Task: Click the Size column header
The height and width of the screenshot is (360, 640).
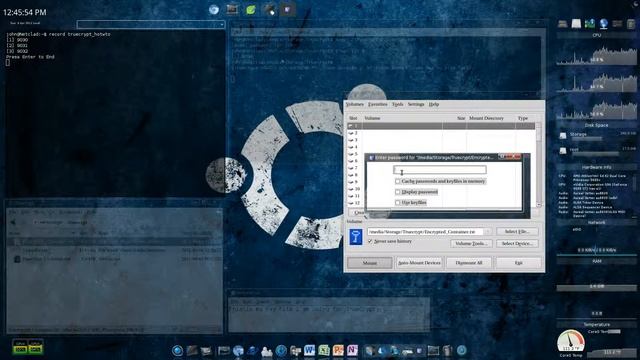Action: coord(461,118)
